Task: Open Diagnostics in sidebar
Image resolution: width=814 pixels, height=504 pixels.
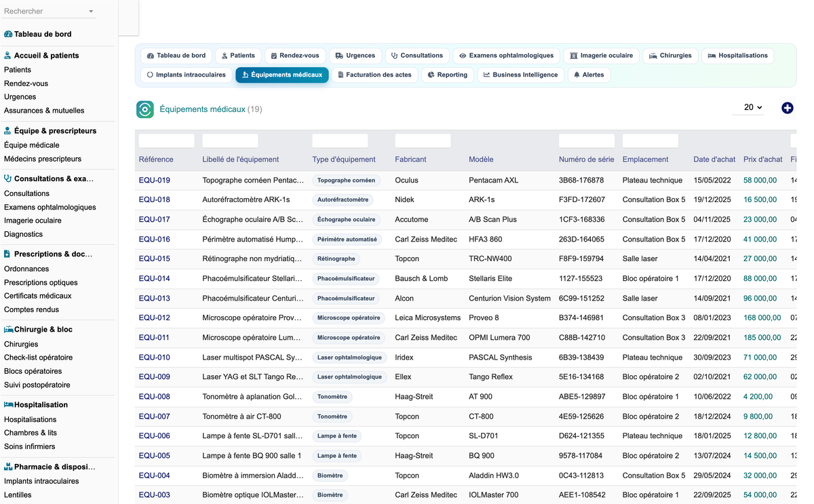Action: (x=23, y=234)
